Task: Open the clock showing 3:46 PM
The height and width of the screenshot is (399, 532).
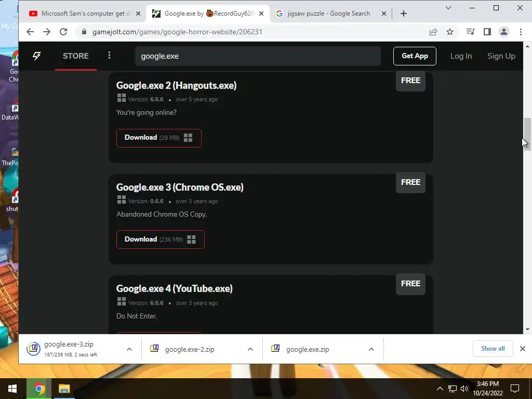Action: pos(487,389)
